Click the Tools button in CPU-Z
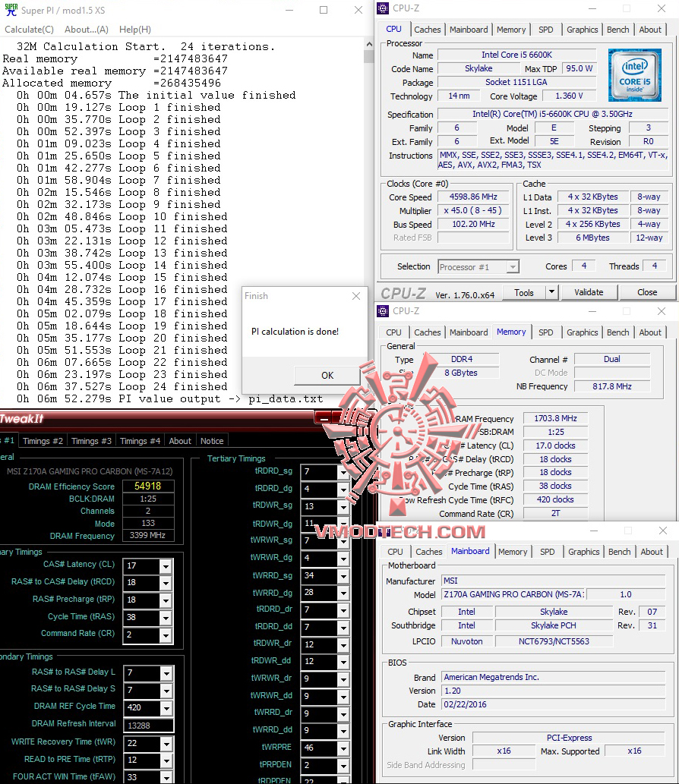The height and width of the screenshot is (784, 679). coord(523,292)
